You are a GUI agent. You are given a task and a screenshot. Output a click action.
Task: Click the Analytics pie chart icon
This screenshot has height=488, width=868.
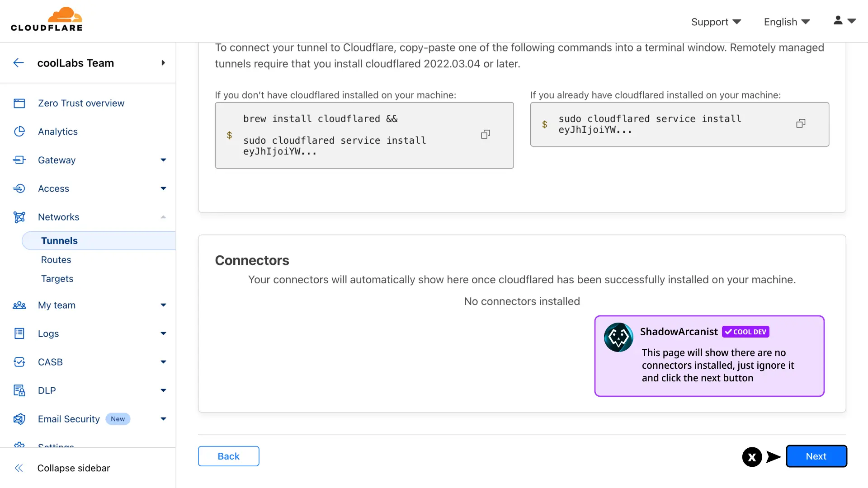click(19, 131)
